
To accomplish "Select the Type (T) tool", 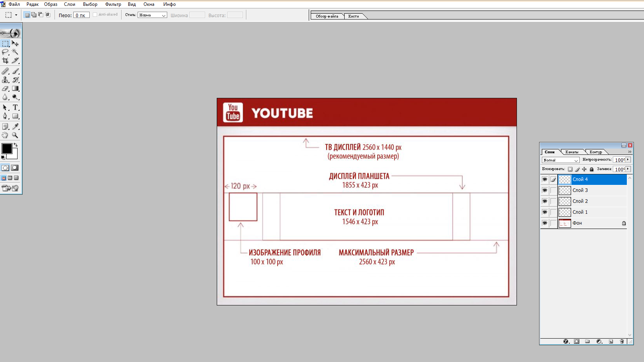I will pyautogui.click(x=15, y=107).
